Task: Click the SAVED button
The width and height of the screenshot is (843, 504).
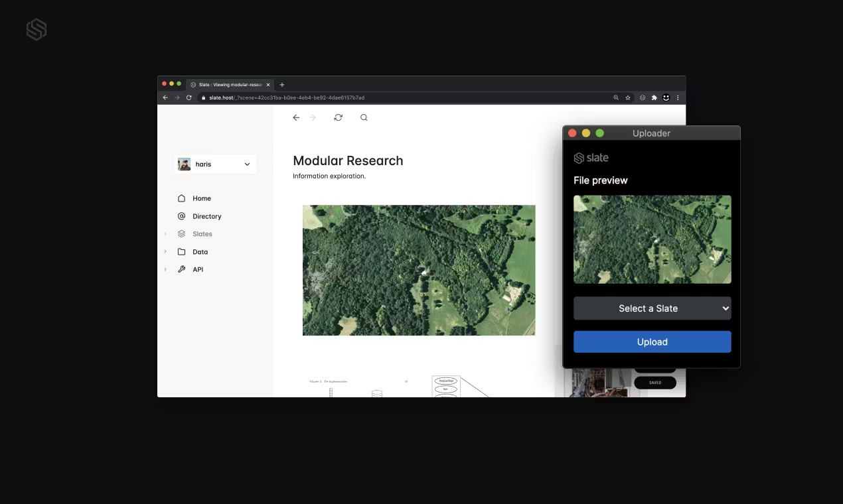Action: click(x=655, y=383)
